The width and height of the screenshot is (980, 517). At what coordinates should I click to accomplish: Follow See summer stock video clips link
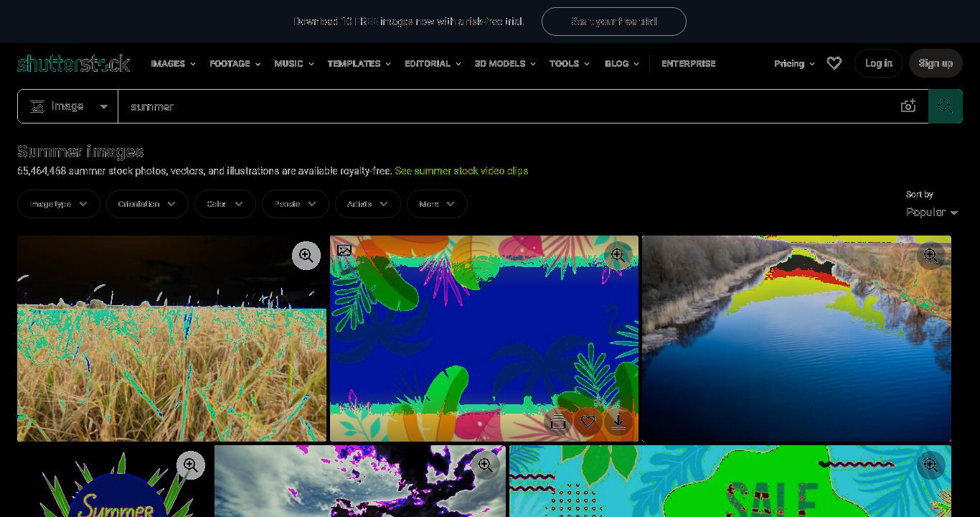(461, 171)
